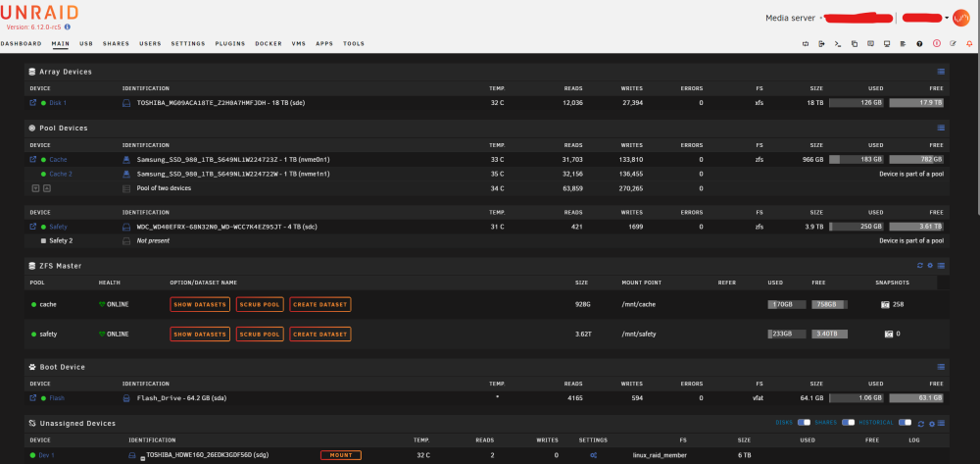Open the Cache 2 device link
Viewport: 980px width, 464px height.
coord(61,174)
